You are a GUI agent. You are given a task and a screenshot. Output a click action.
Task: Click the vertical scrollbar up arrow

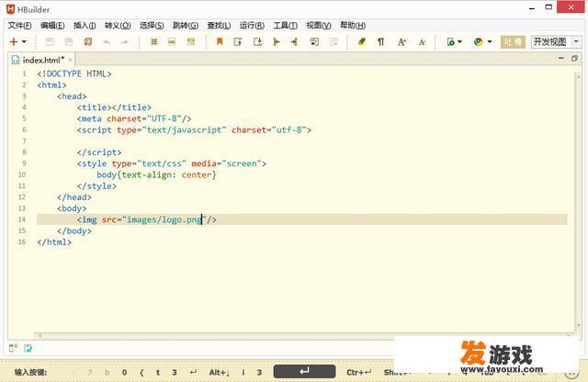(x=578, y=75)
